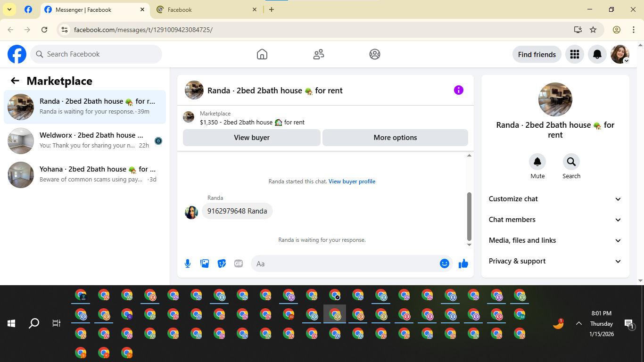This screenshot has height=362, width=644.
Task: Send a thumbs up like
Action: coord(463,263)
